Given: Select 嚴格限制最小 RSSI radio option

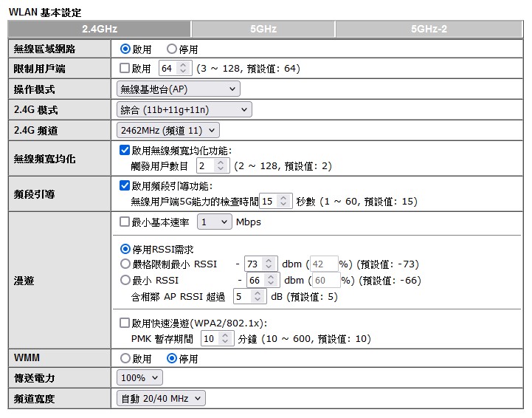Looking at the screenshot, I should (125, 264).
